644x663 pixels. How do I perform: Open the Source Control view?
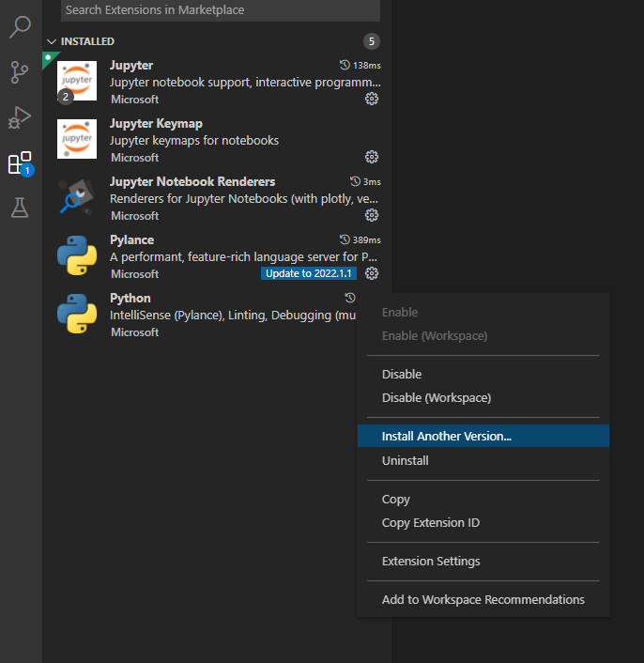coord(20,72)
